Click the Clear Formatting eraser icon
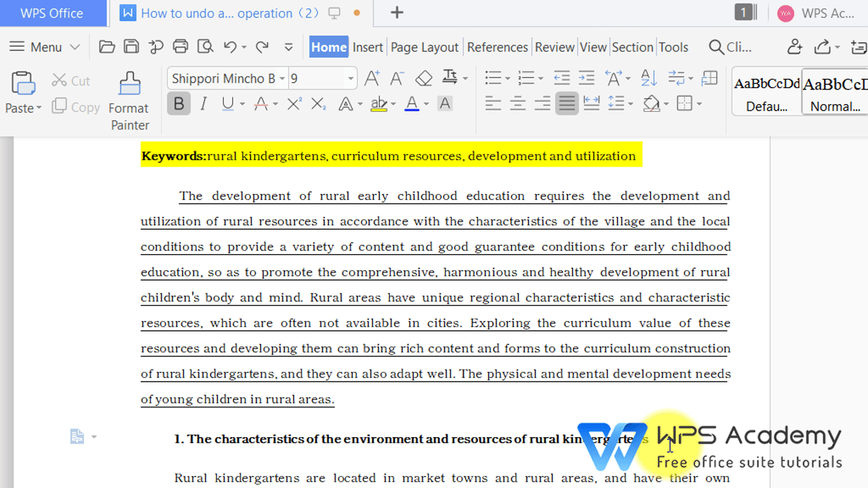 (x=424, y=77)
